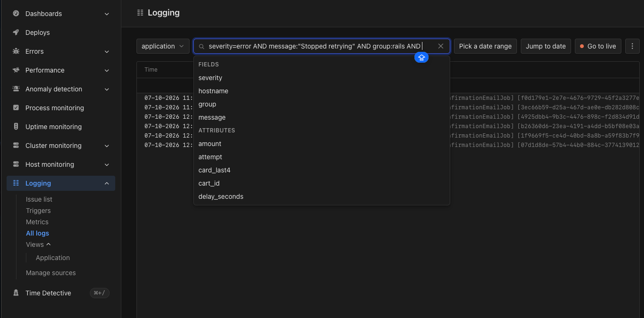This screenshot has height=318, width=644.
Task: Collapse the Views submenu
Action: [48, 245]
